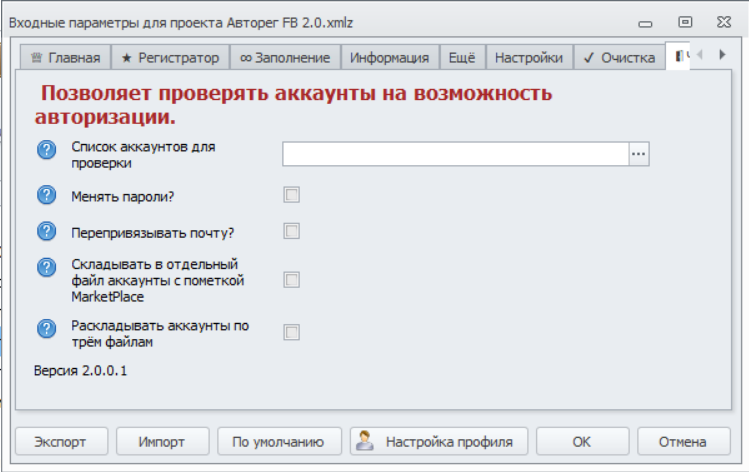The width and height of the screenshot is (749, 472).
Task: Click the Экспорт button
Action: pyautogui.click(x=62, y=441)
